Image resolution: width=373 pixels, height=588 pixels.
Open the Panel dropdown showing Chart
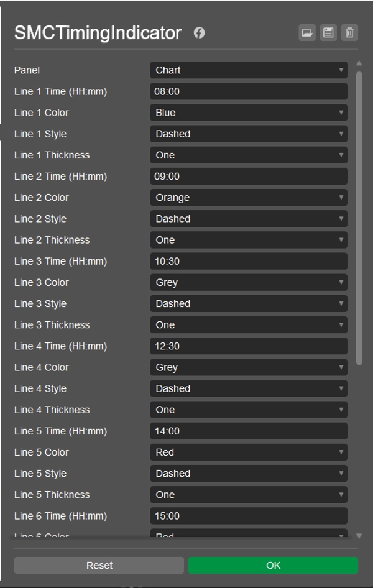pyautogui.click(x=248, y=70)
